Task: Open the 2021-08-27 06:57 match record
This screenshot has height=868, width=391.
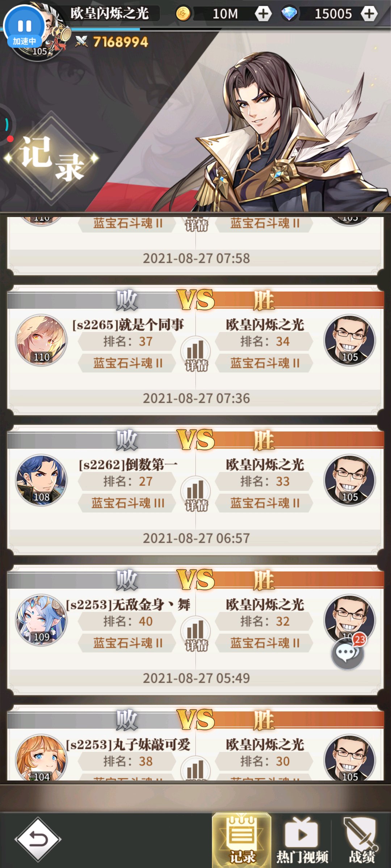Action: [x=195, y=490]
